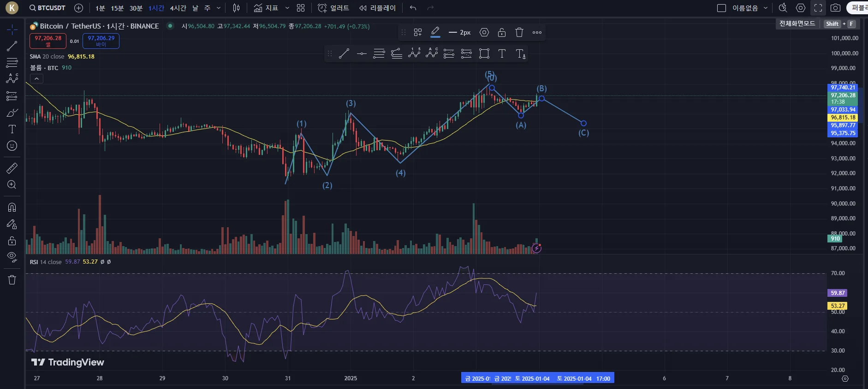The image size is (868, 389).
Task: Switch to the 30분 timeframe
Action: tap(136, 8)
